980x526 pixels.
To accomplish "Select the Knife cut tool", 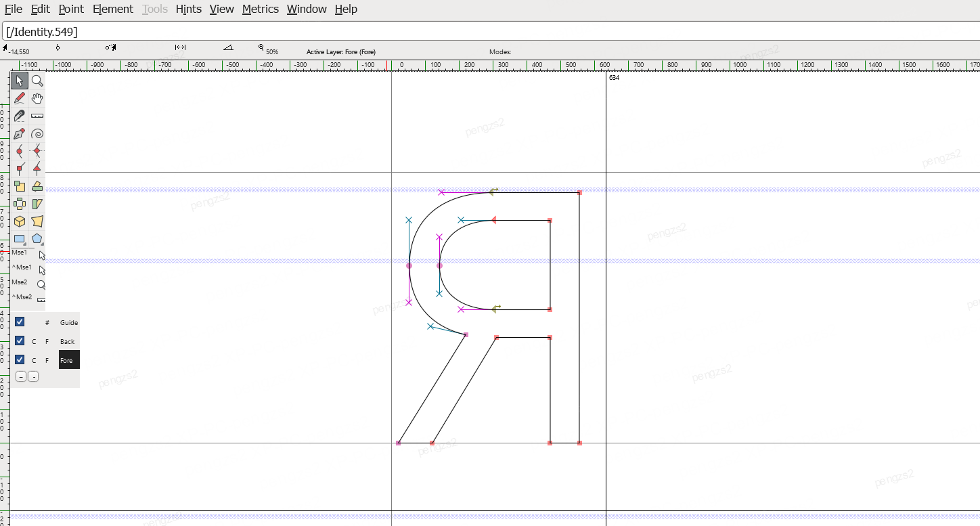I will (20, 116).
